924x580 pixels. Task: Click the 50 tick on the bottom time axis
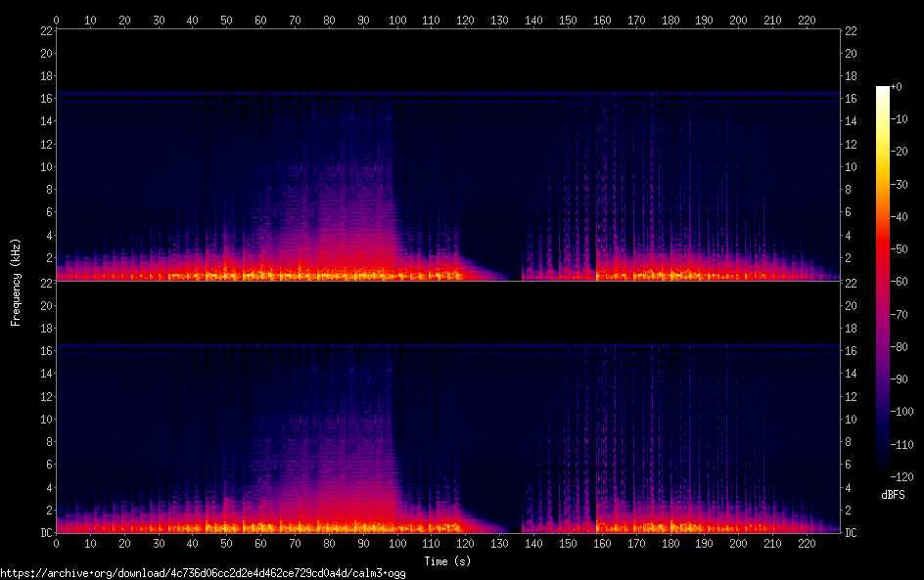pos(226,542)
